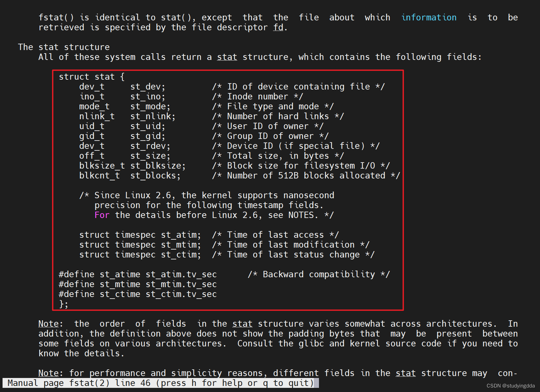
Task: Select the 'st_mtim;' timespec field
Action: (x=181, y=245)
